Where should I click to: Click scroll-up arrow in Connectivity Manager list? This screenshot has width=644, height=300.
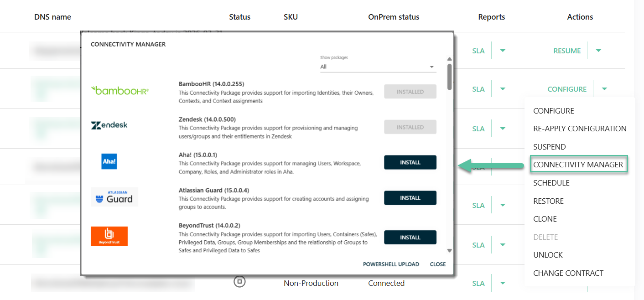tap(449, 59)
